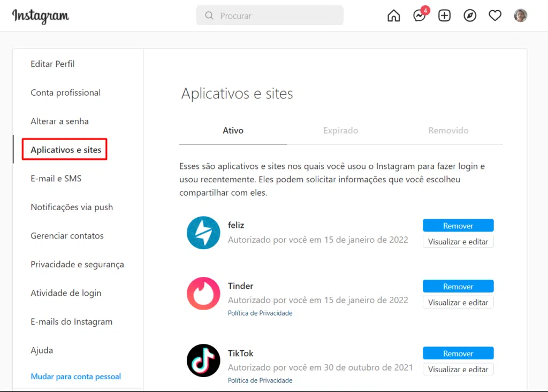Open Editar Perfil in the sidebar
This screenshot has height=392, width=548.
52,64
